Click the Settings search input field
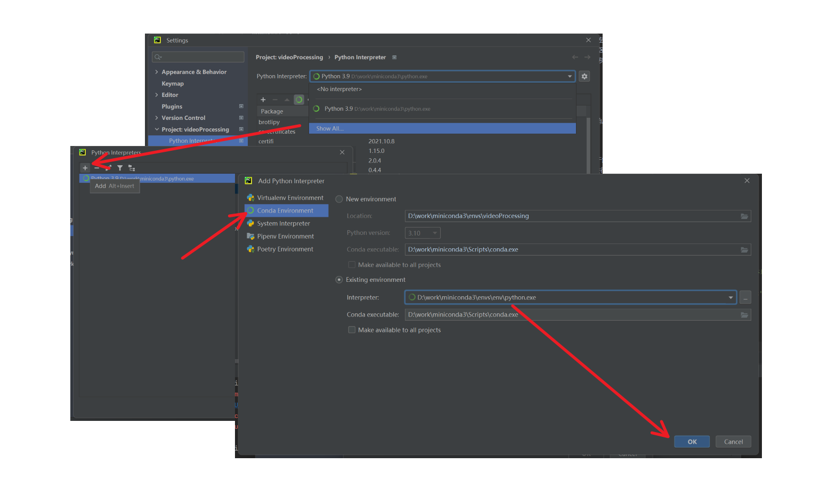The height and width of the screenshot is (504, 820). coord(198,57)
